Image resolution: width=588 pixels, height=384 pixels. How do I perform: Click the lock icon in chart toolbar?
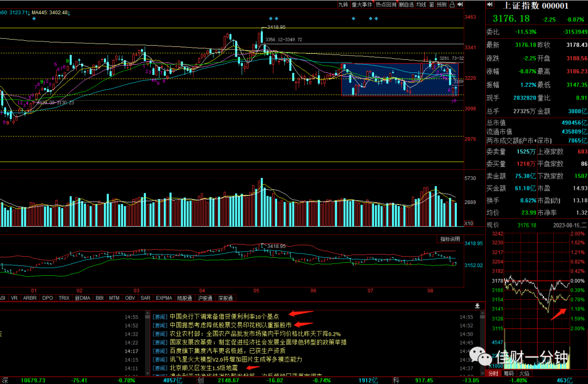tap(452, 4)
